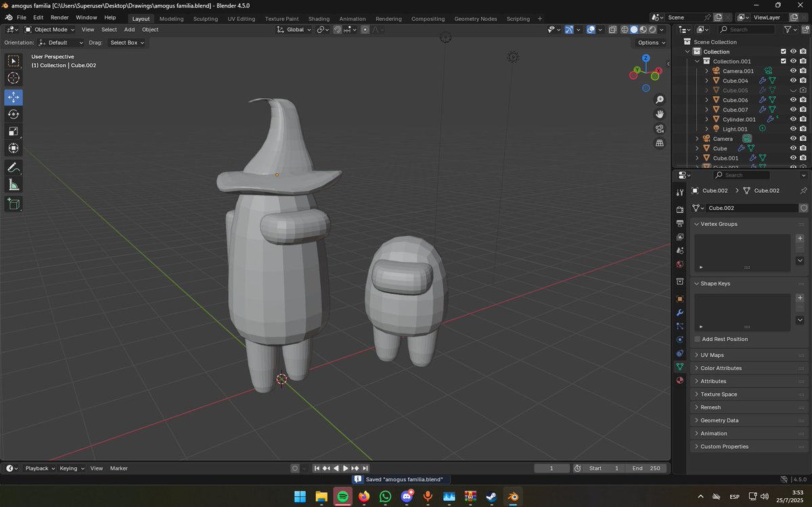812x507 pixels.
Task: Open the Output properties tab
Action: (x=680, y=223)
